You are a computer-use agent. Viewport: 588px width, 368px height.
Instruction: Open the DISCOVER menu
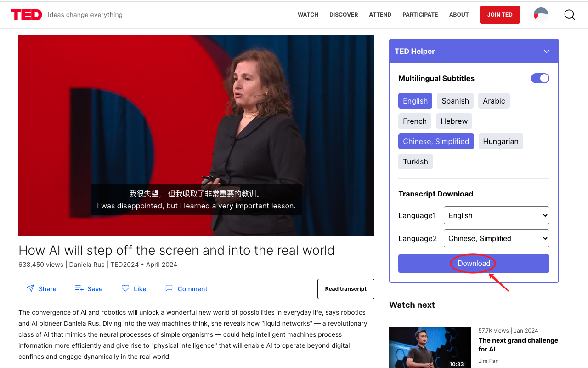pyautogui.click(x=344, y=15)
